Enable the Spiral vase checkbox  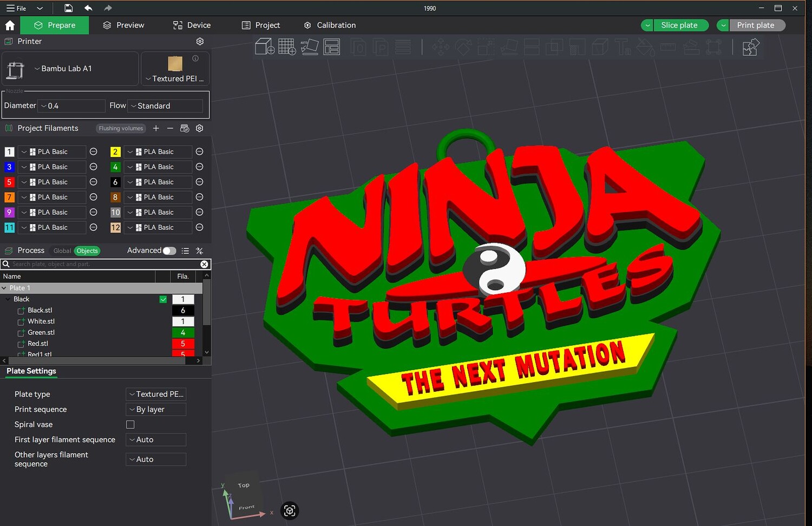click(130, 425)
